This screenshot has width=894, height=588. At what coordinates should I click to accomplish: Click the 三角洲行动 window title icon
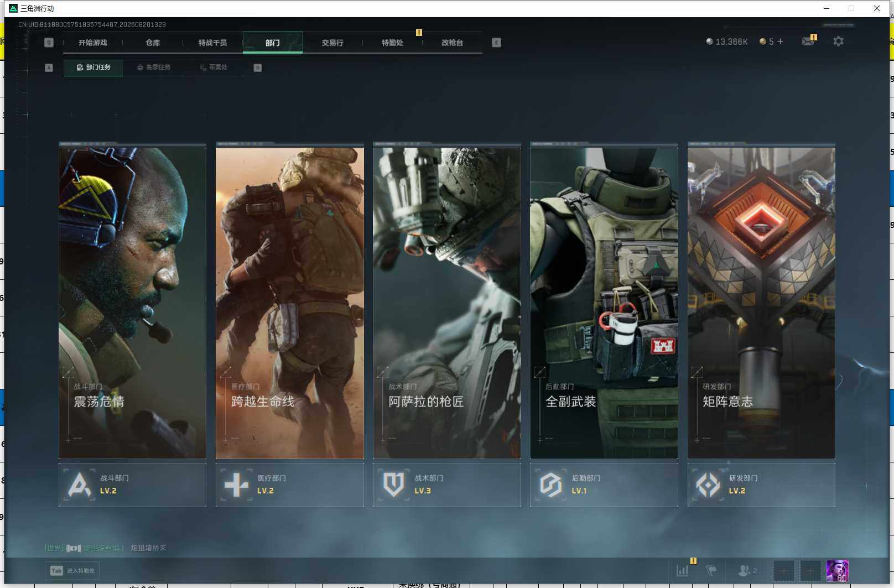(13, 8)
